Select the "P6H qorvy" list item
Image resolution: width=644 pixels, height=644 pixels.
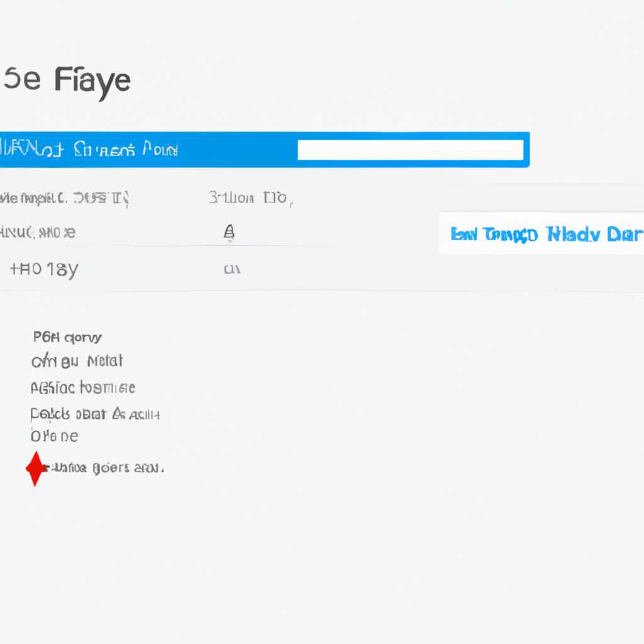coord(67,338)
